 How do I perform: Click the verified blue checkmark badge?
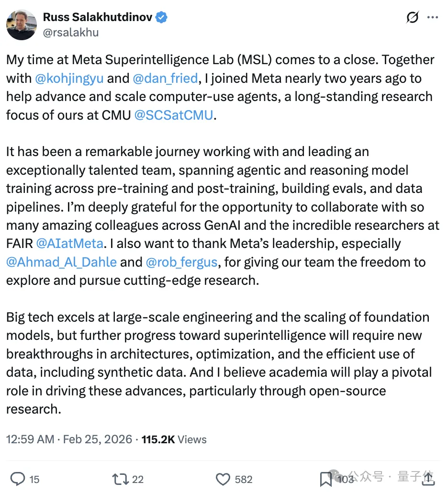161,16
